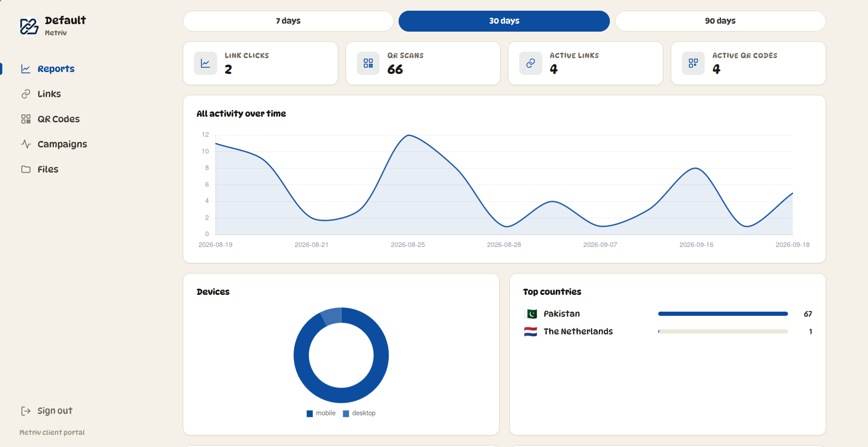Click the '2026-08-19' axis label
The width and height of the screenshot is (868, 447).
[x=215, y=245]
